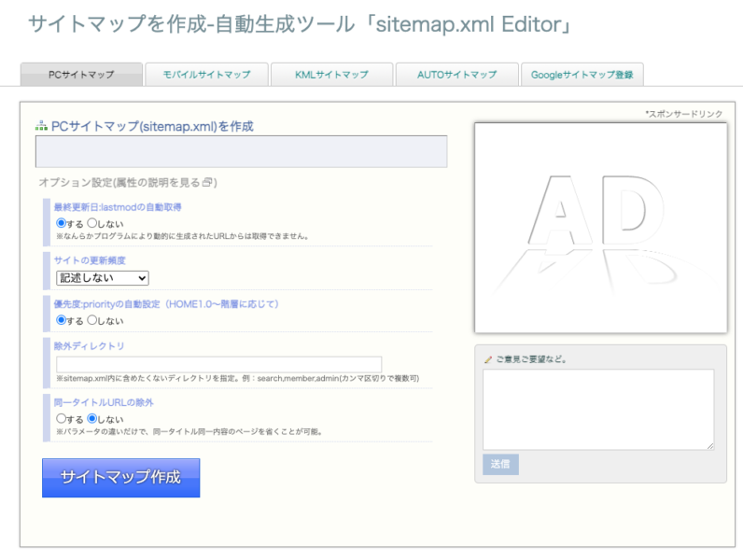Switch to the モバイルサイトマップ tab
743x560 pixels.
coord(206,75)
